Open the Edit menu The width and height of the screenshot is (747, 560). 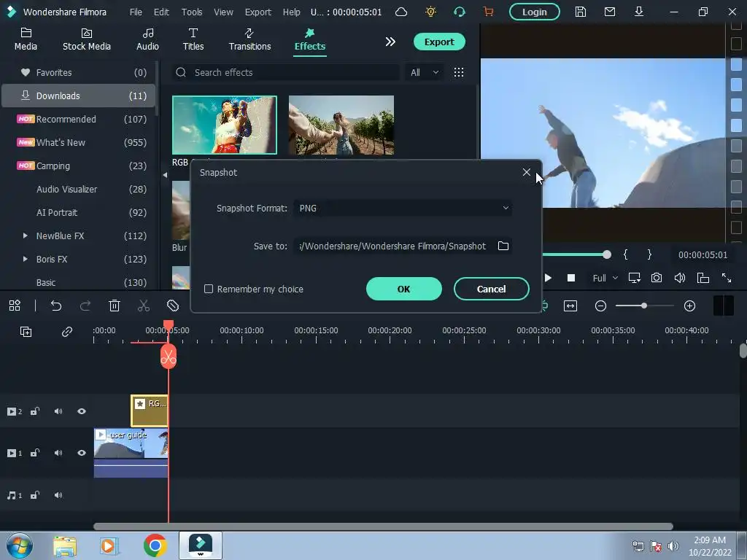point(161,12)
